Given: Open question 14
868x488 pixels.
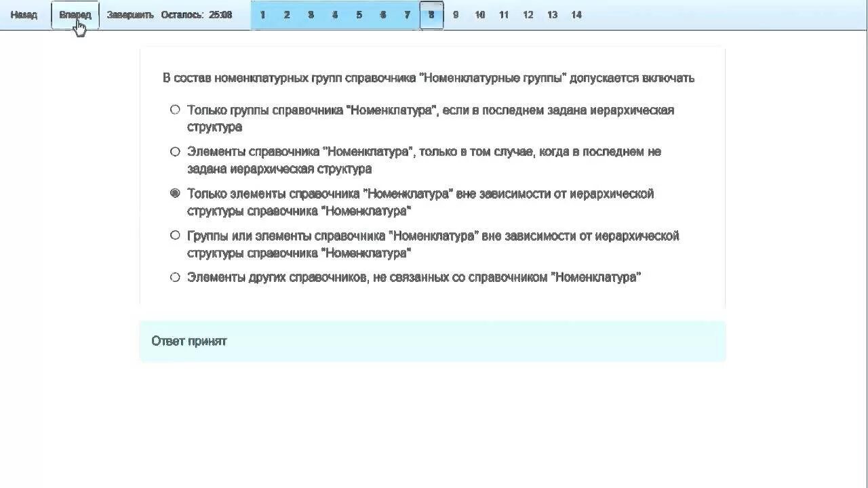Looking at the screenshot, I should [576, 15].
